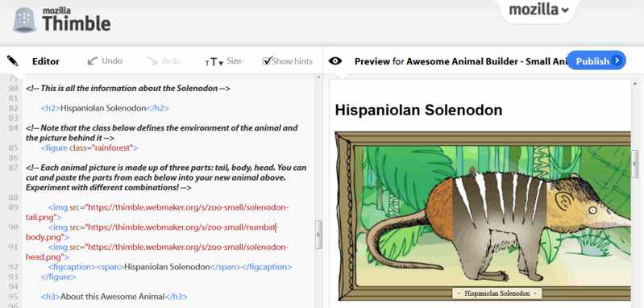This screenshot has width=644, height=308.
Task: Click the Hispaniolan Solenodon preview heading
Action: coord(418,110)
